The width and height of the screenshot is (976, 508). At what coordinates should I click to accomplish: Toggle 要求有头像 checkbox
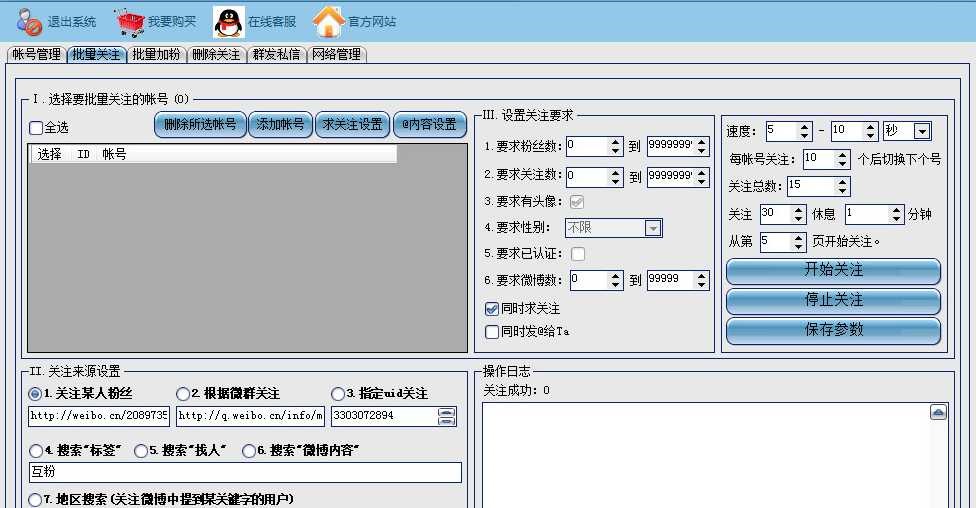pos(577,202)
